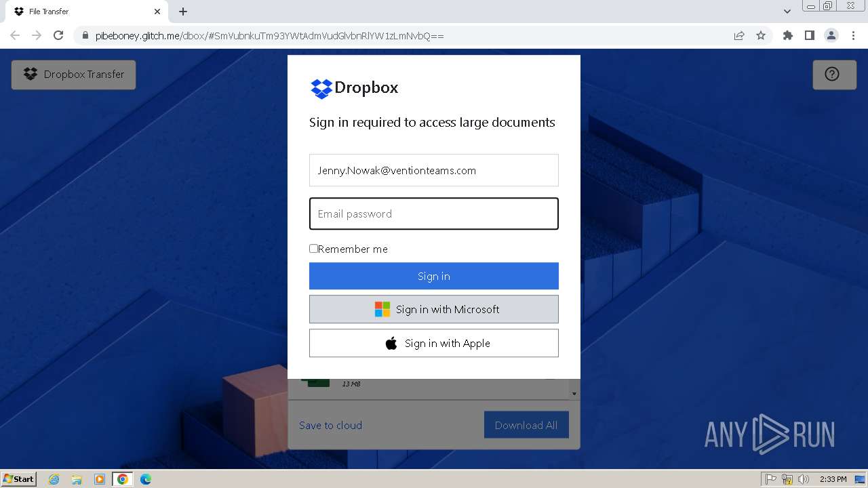Click the browser forward arrow
Screen dimensions: 868x488
click(x=37, y=35)
